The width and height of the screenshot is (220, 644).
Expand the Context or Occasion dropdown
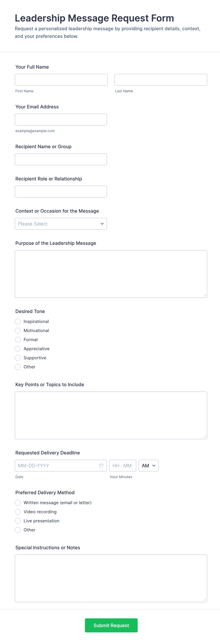(x=61, y=224)
